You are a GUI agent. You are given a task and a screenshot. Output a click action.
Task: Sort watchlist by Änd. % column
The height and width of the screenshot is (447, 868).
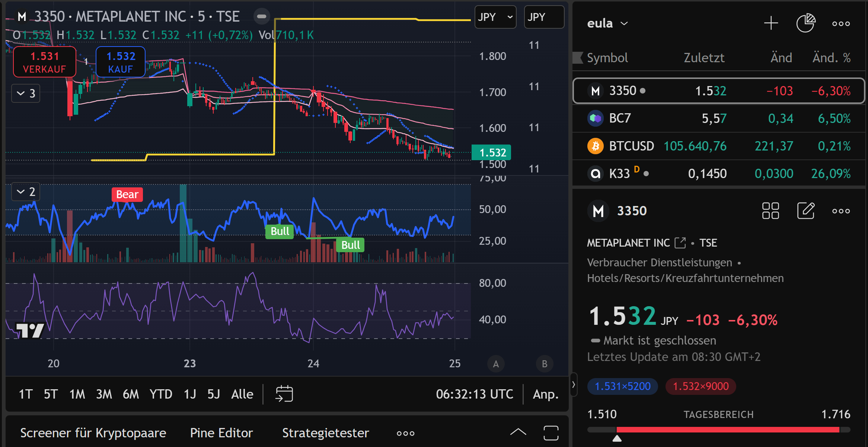point(832,57)
